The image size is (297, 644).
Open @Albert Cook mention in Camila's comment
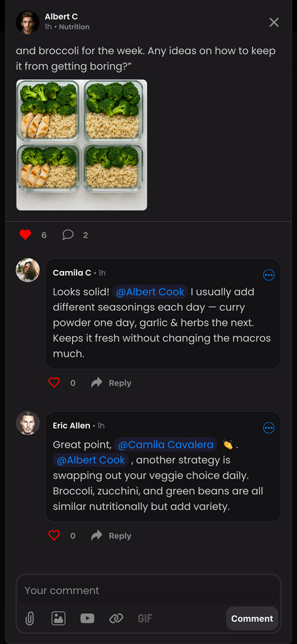150,292
